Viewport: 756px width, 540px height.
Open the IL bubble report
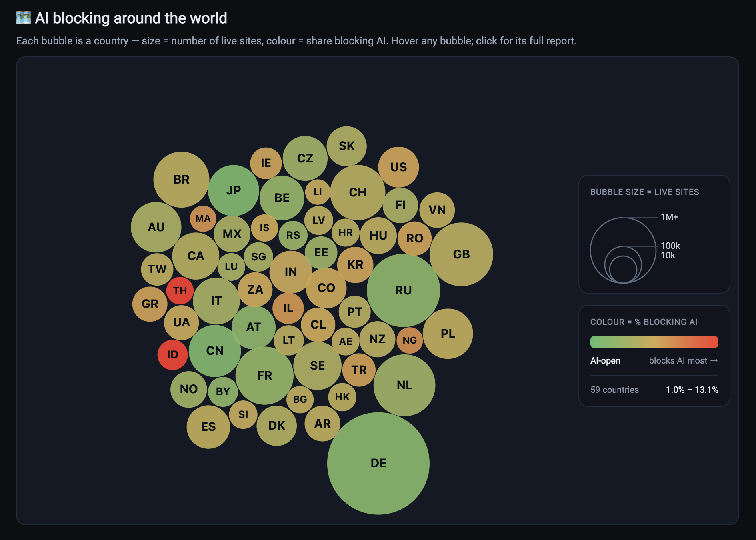[288, 308]
